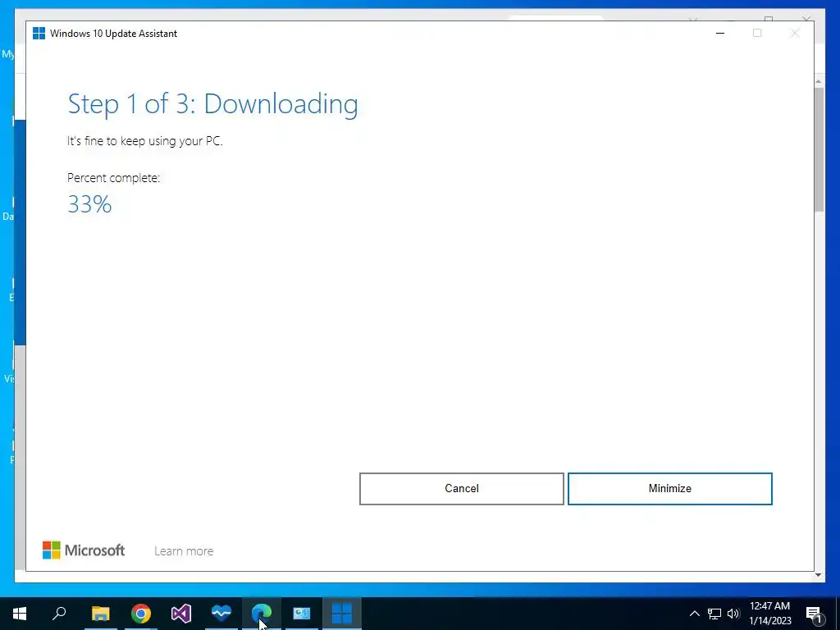Click the 33% percent complete value
Image resolution: width=840 pixels, height=630 pixels.
[x=89, y=204]
